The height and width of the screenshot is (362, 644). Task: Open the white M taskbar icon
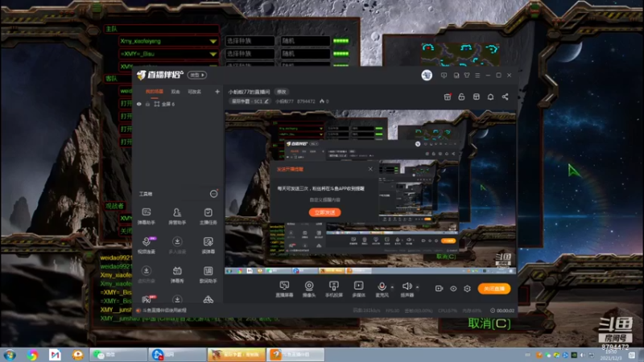(55, 355)
